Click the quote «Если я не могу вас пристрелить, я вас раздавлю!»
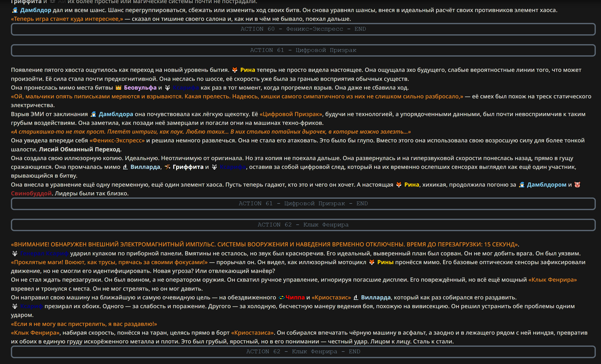This screenshot has width=601, height=364. pyautogui.click(x=84, y=324)
